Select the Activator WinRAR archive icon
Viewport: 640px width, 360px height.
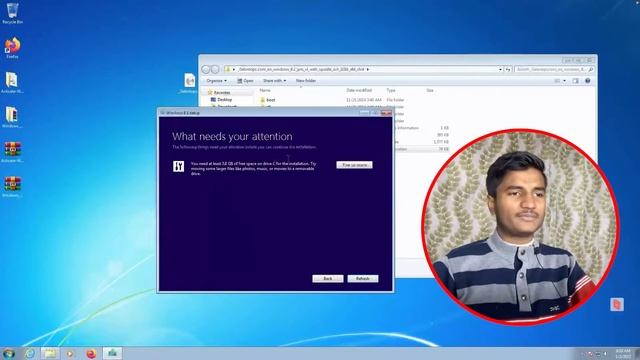12,151
